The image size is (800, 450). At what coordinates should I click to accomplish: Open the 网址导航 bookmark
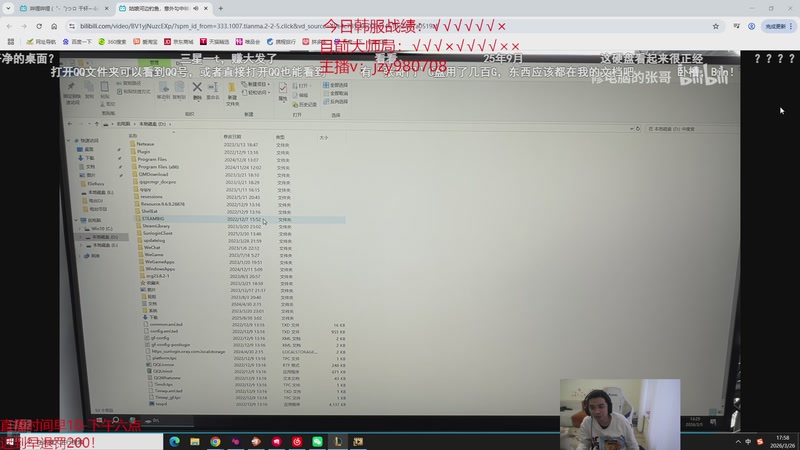[x=41, y=42]
